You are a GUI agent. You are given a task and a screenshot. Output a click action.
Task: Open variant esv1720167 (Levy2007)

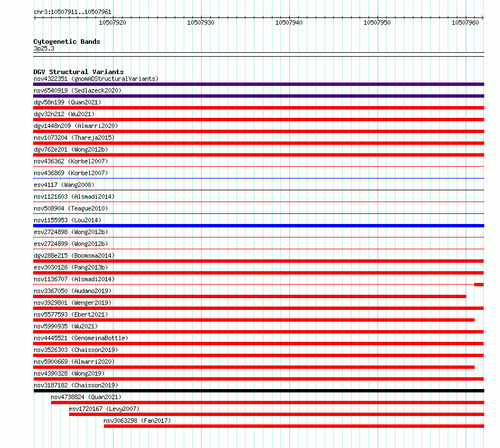click(104, 409)
